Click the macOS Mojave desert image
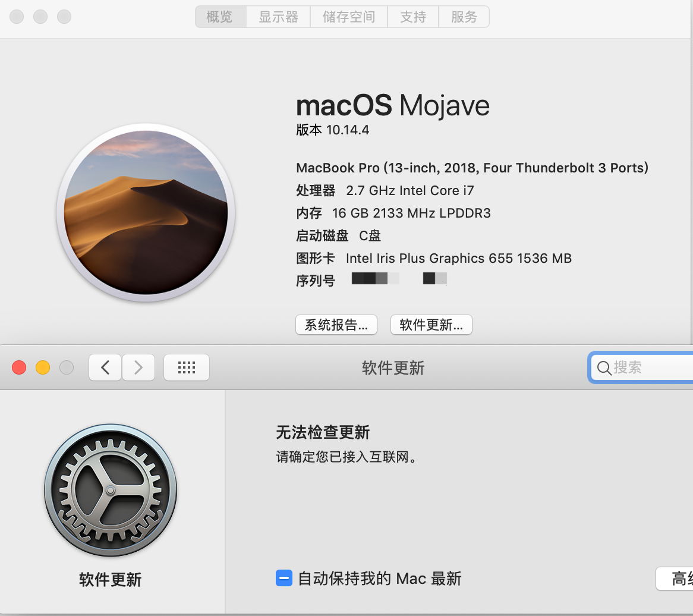 click(146, 213)
